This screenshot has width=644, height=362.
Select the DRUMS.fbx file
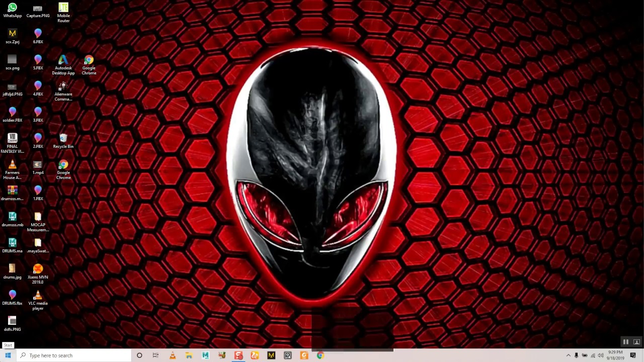click(x=13, y=298)
